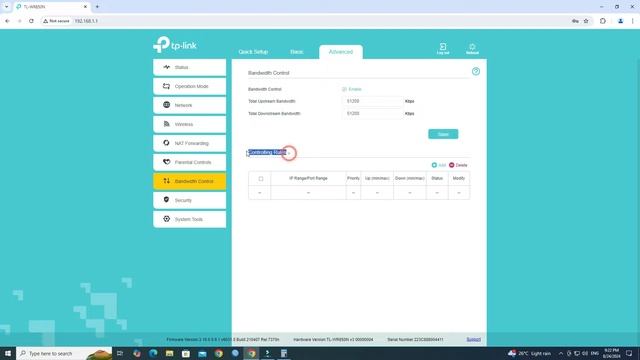
Task: Bookmark this page with the star icon
Action: [x=586, y=21]
